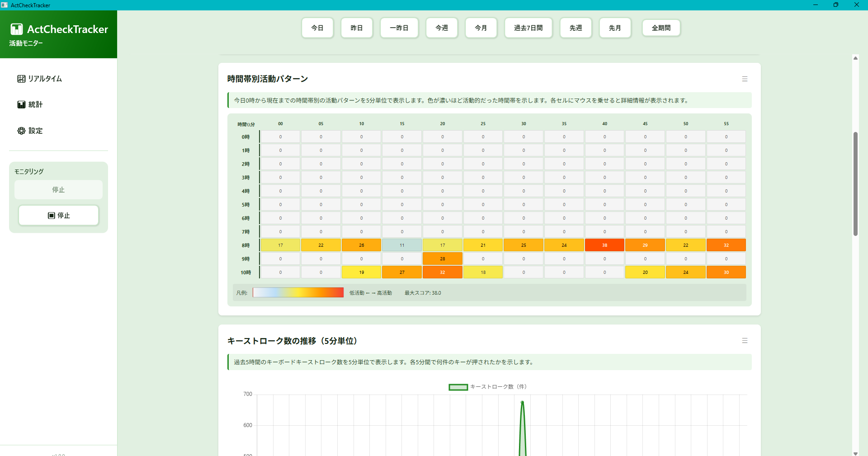Click the ActCheckTracker logo icon
The height and width of the screenshot is (456, 868).
[16, 29]
